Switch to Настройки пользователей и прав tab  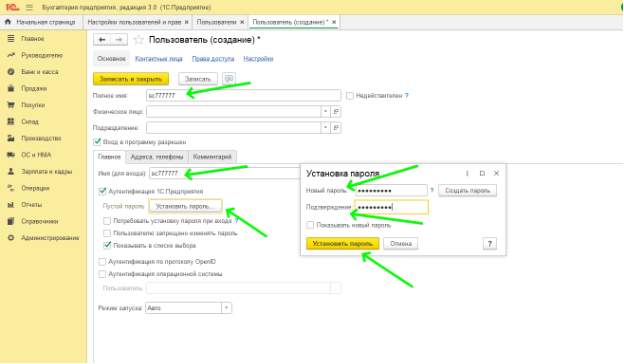(x=134, y=22)
